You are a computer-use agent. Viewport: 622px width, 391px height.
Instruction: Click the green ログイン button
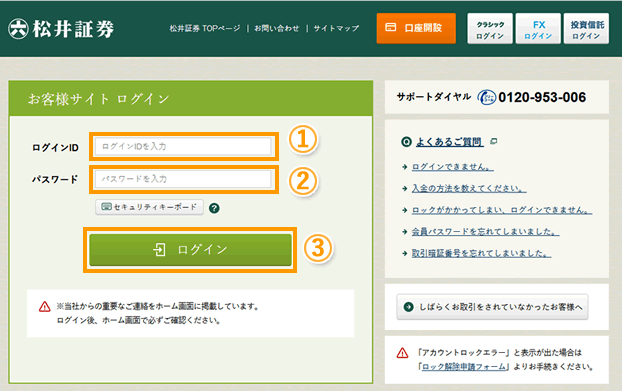coord(190,249)
